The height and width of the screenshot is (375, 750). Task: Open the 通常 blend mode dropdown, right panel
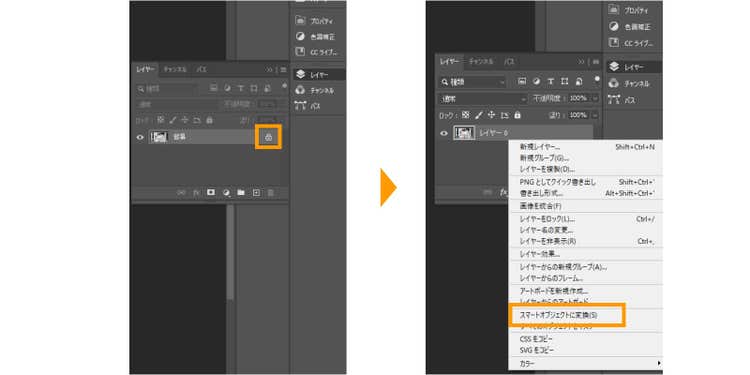pyautogui.click(x=483, y=99)
